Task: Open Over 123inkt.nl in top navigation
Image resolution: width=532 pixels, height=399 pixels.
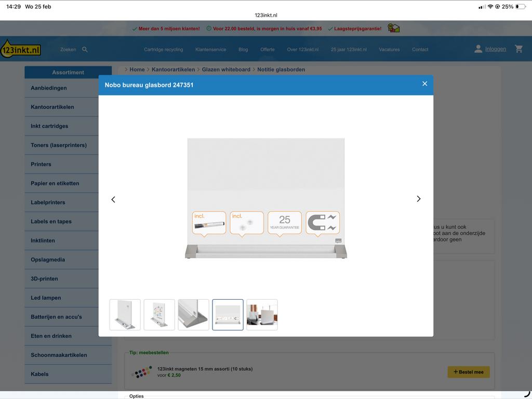Action: click(303, 49)
